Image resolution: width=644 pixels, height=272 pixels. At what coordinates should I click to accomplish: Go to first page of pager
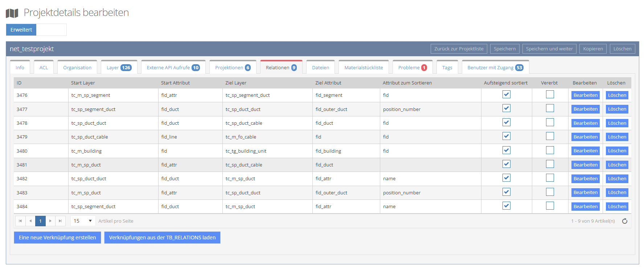20,221
